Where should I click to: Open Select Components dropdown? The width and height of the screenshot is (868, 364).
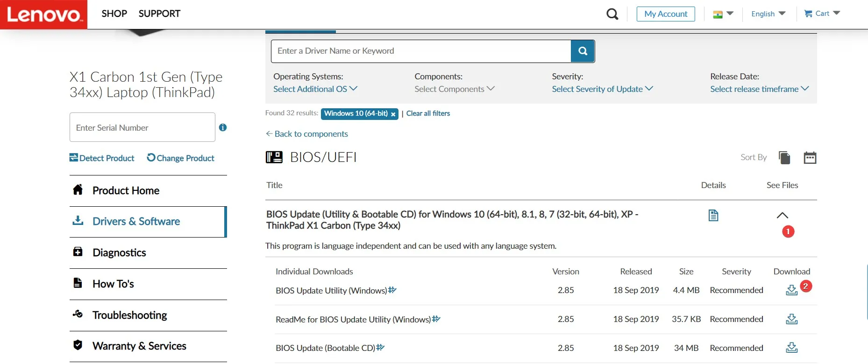pos(455,89)
